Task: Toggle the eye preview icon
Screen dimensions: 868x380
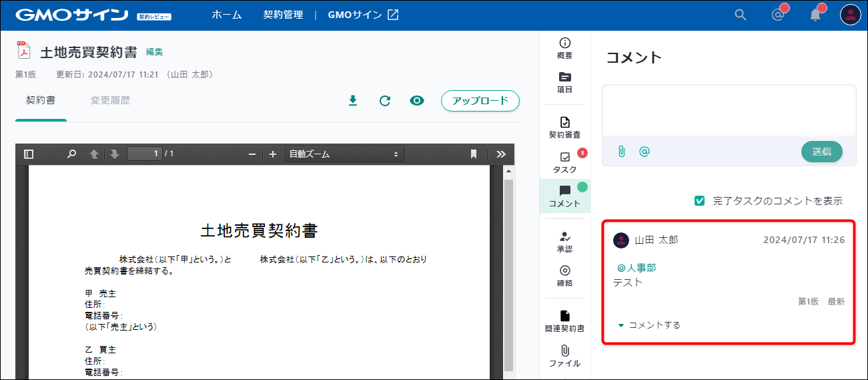Action: pyautogui.click(x=417, y=101)
